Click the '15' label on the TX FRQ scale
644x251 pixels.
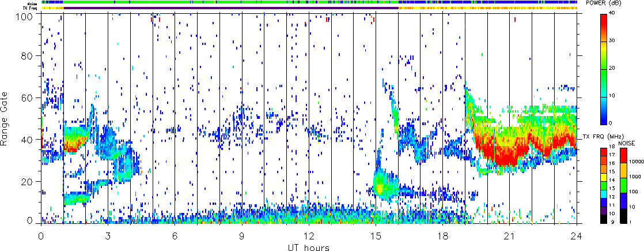point(612,171)
